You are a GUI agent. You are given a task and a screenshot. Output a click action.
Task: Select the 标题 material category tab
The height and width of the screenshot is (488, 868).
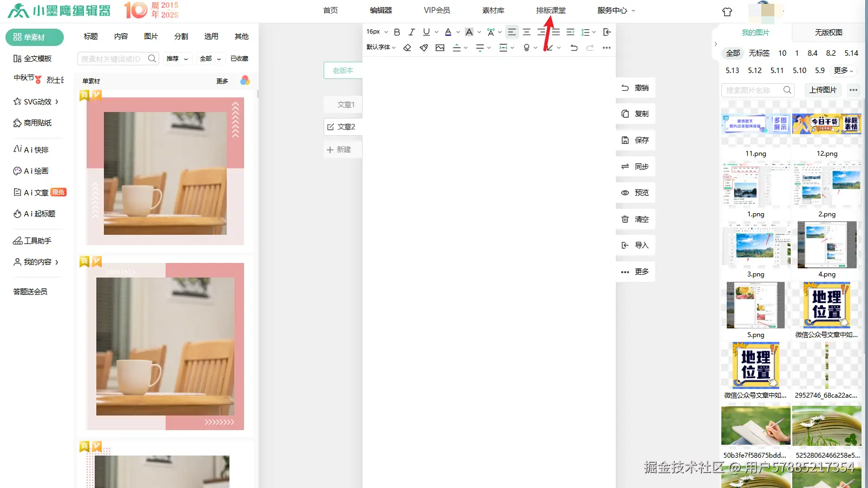91,36
